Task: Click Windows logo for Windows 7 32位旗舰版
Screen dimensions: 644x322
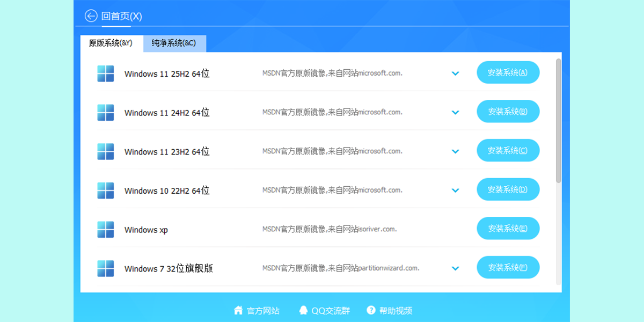Action: coord(106,268)
